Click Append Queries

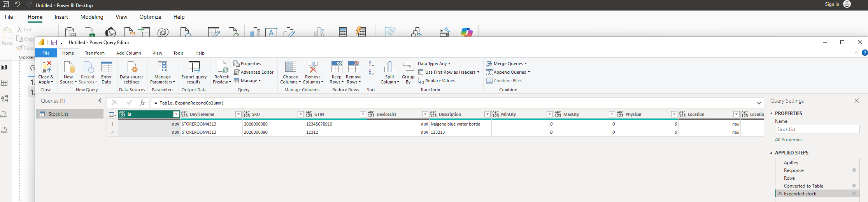pos(508,72)
